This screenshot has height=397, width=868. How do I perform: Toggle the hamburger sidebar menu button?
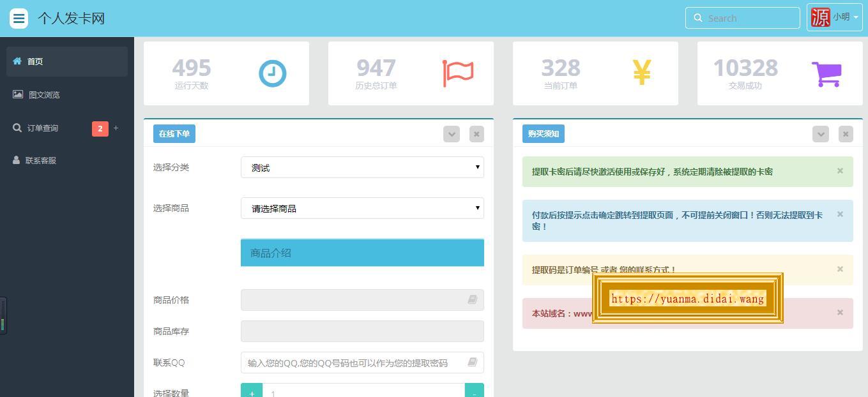[19, 19]
